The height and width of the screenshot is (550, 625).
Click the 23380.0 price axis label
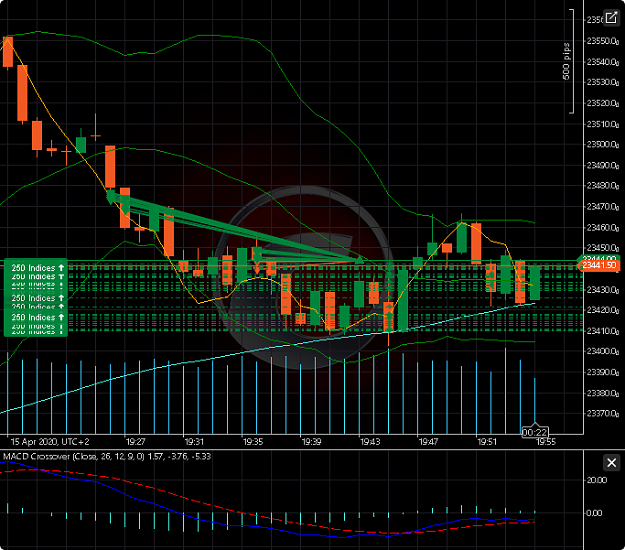coord(603,393)
